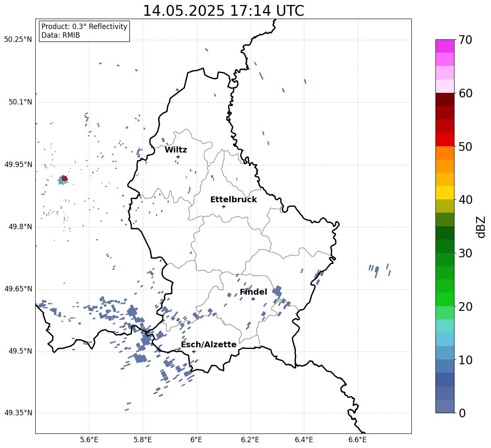Click the dark maroon swatch below 60

tap(445, 99)
